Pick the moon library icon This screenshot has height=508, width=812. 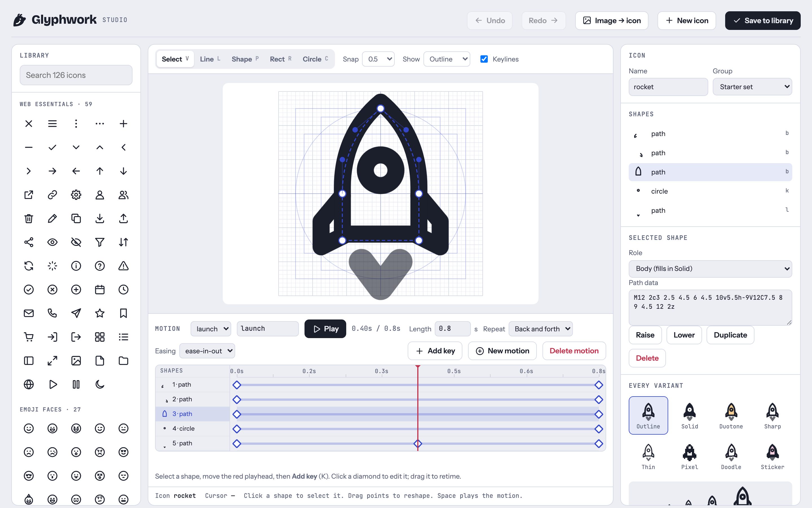(100, 384)
